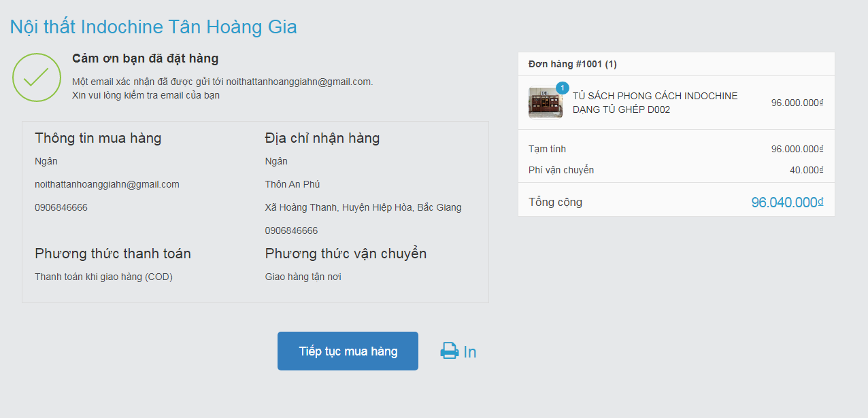Click the blue quantity badge on the product
The image size is (868, 418).
(562, 88)
